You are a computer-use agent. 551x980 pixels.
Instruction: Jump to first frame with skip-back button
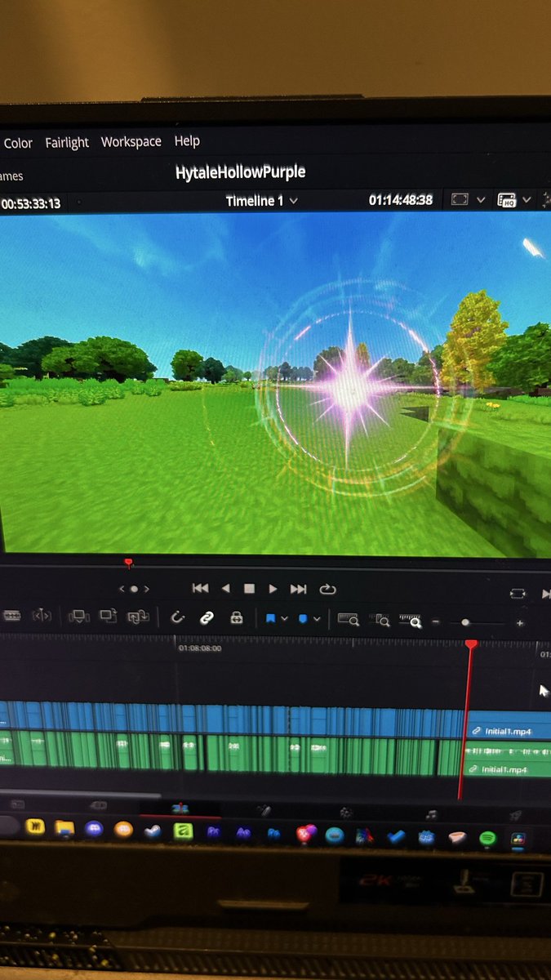200,588
